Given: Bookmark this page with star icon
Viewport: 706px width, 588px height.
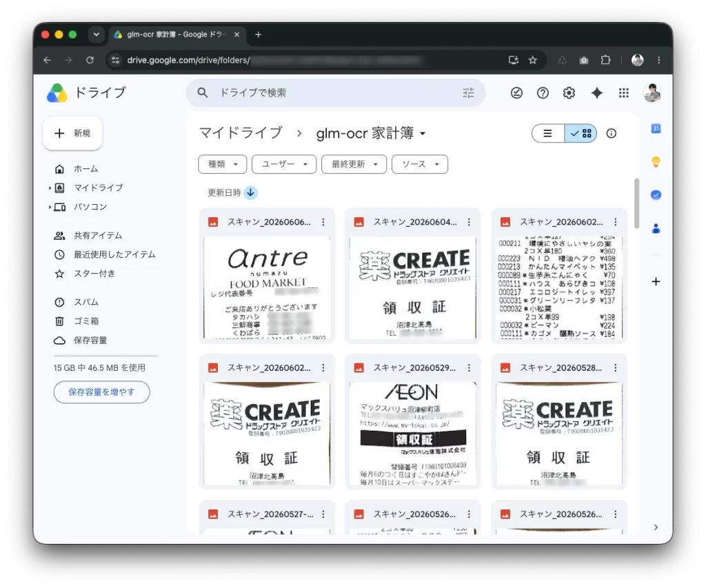Looking at the screenshot, I should (533, 60).
